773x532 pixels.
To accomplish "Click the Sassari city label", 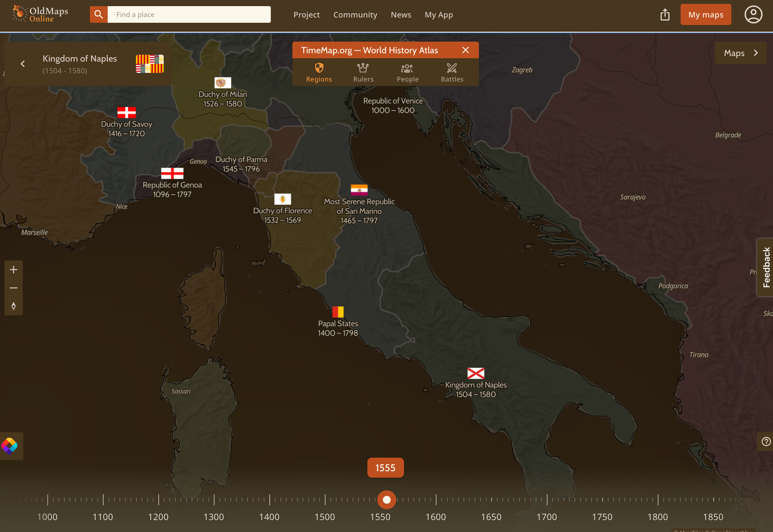I will point(181,391).
